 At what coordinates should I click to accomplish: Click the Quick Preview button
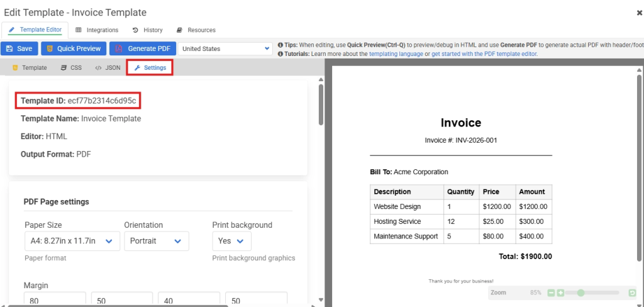74,48
